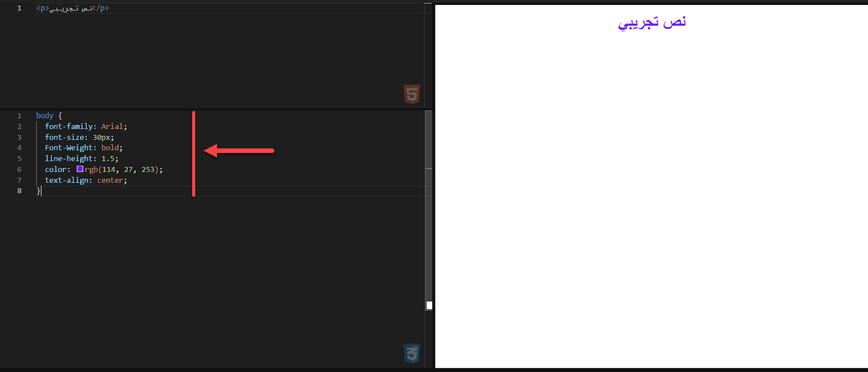Click the closing brace on line 8
Image resolution: width=868 pixels, height=372 pixels.
click(38, 191)
